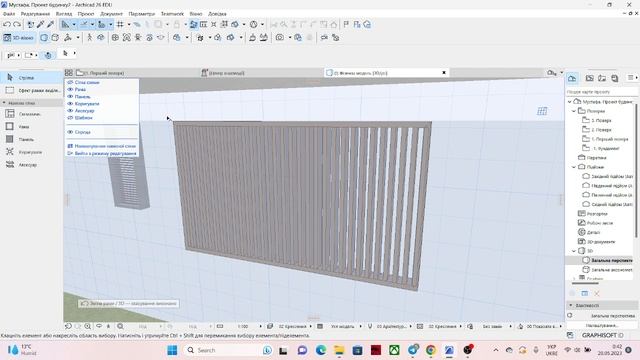
Task: Click the tab overview grid icon
Action: (x=69, y=73)
